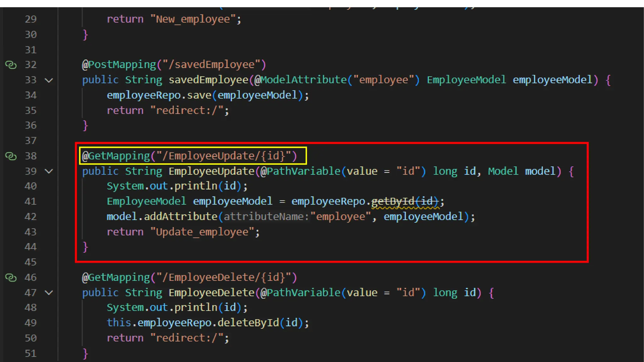The width and height of the screenshot is (644, 362).
Task: Click the closing brace on line 44
Action: point(85,247)
